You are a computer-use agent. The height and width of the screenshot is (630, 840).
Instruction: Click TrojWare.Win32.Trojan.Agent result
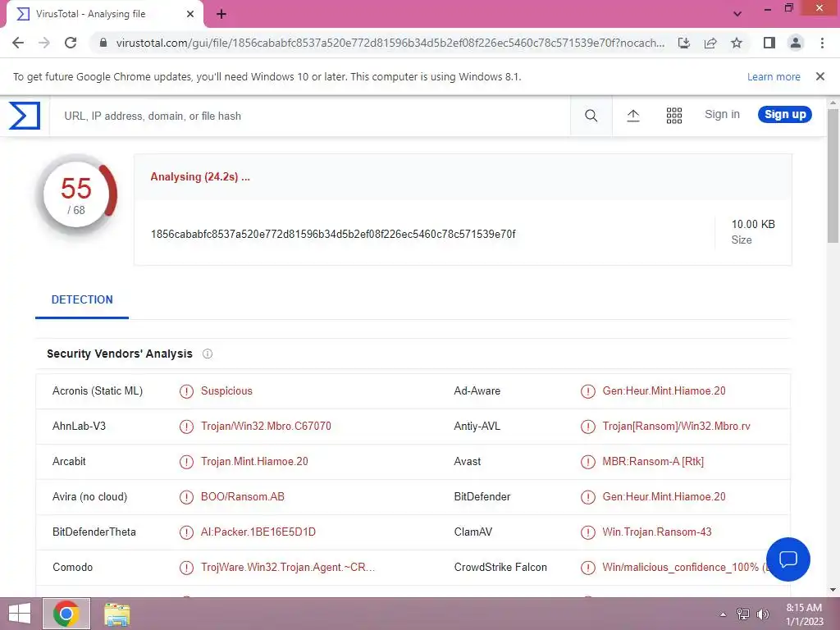coord(288,568)
